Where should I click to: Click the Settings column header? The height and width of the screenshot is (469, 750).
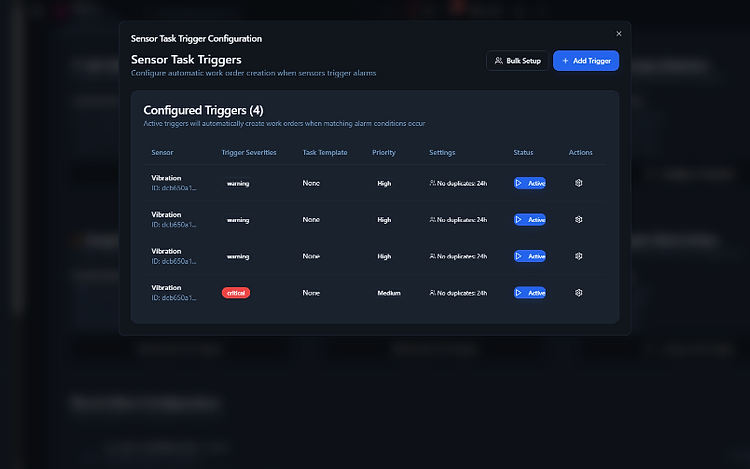(442, 153)
